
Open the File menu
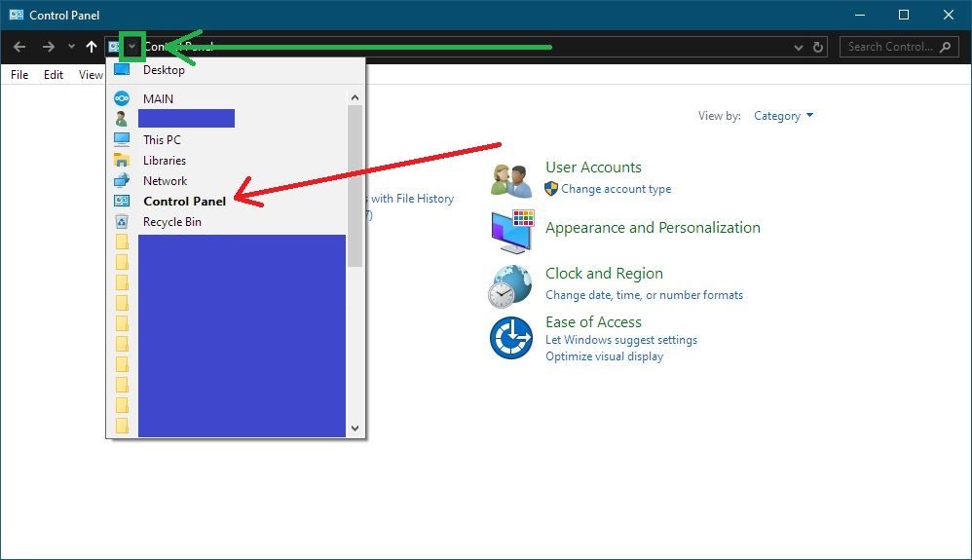point(19,74)
